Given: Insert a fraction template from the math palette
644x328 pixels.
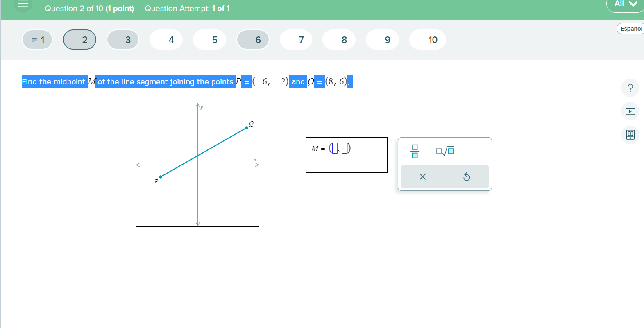Looking at the screenshot, I should (x=415, y=151).
